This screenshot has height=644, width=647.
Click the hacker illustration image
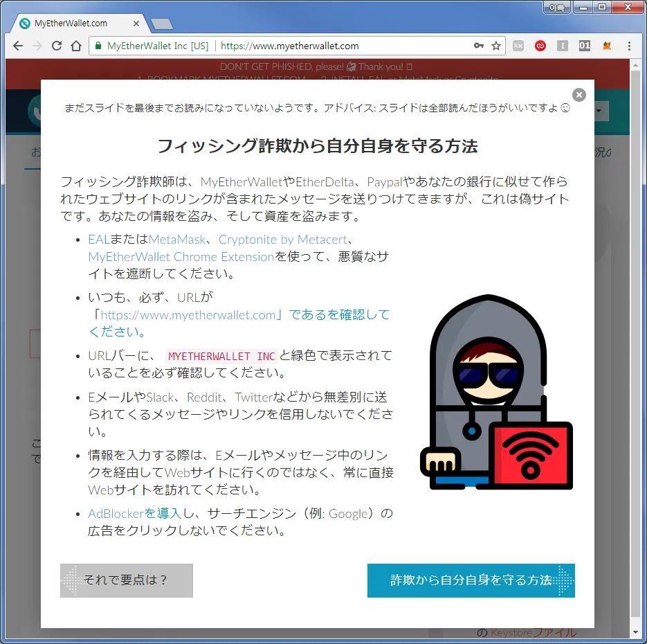tap(496, 392)
